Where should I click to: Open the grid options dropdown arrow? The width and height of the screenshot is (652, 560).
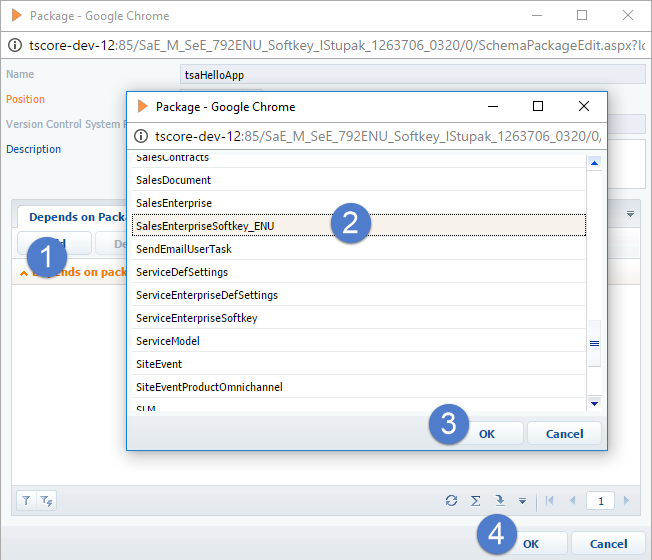point(522,500)
